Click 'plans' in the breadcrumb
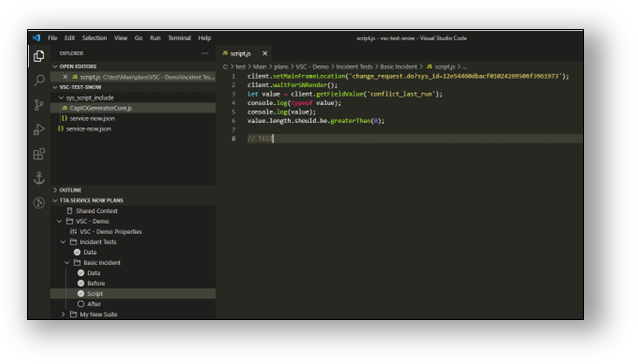This screenshot has height=364, width=638. point(281,67)
